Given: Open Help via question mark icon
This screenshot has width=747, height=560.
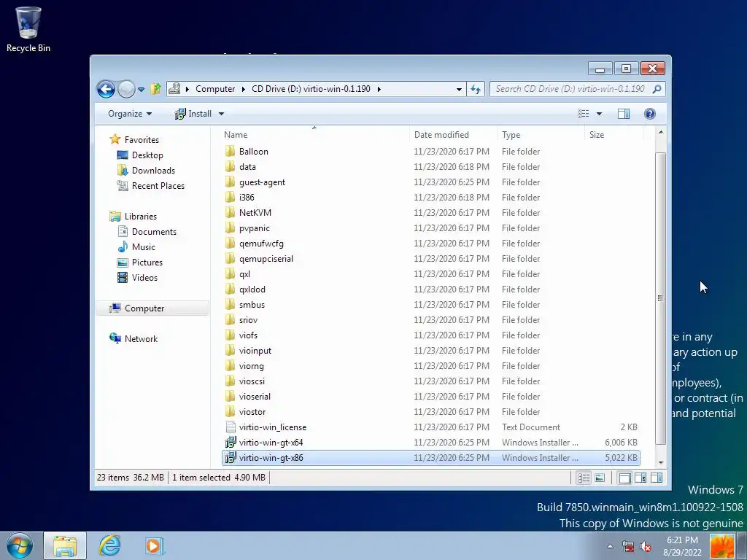Looking at the screenshot, I should 650,114.
